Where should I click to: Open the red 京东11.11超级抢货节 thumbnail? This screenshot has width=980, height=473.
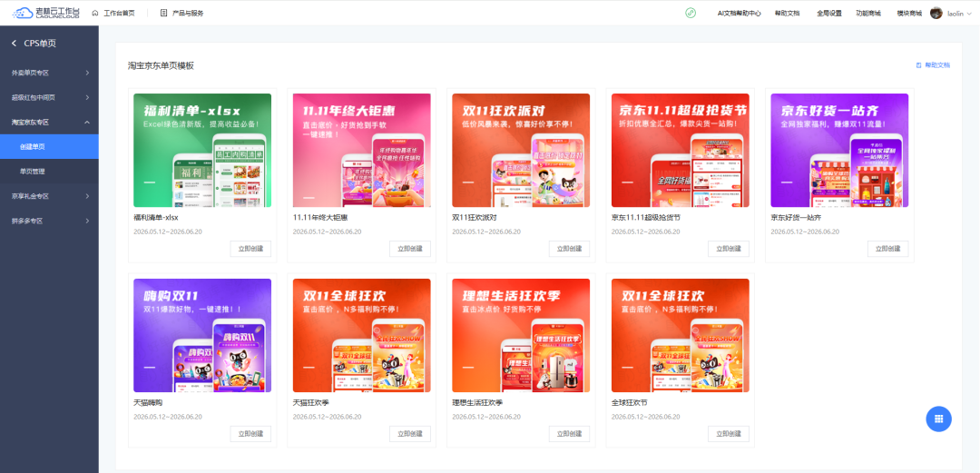click(x=681, y=150)
